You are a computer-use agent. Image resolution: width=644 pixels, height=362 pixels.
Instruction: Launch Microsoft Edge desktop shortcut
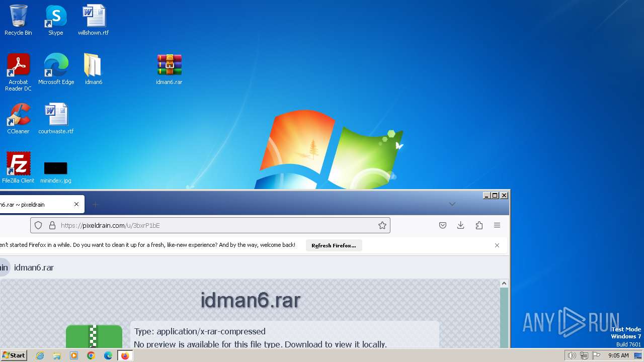point(56,69)
